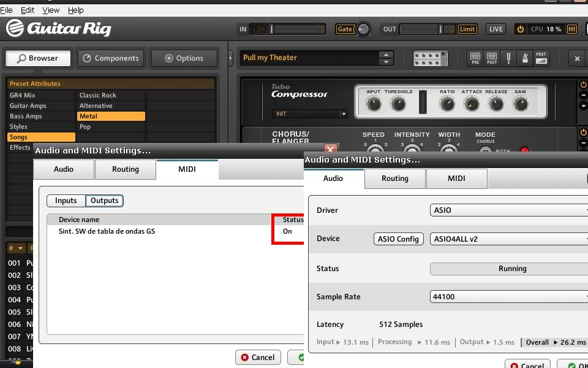Select the Metal preset attribute
This screenshot has width=588, height=368.
[x=111, y=117]
